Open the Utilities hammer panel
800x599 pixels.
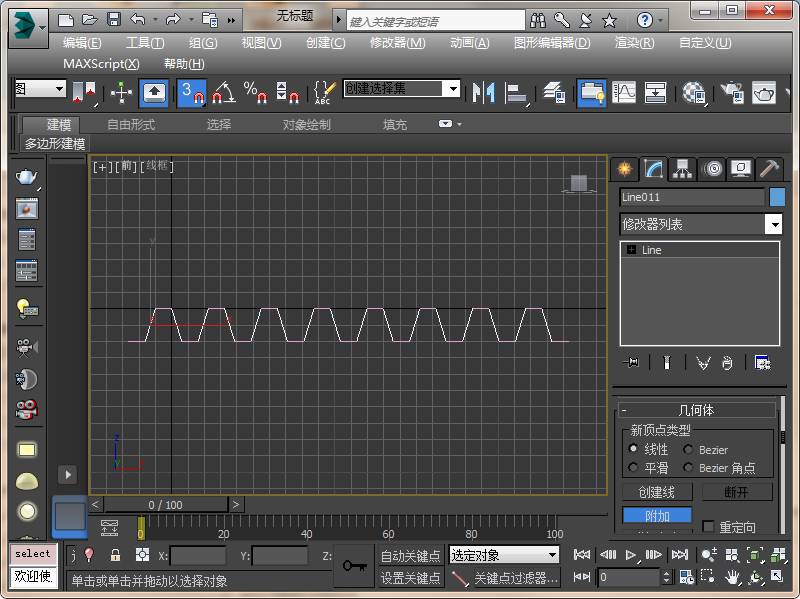[768, 169]
